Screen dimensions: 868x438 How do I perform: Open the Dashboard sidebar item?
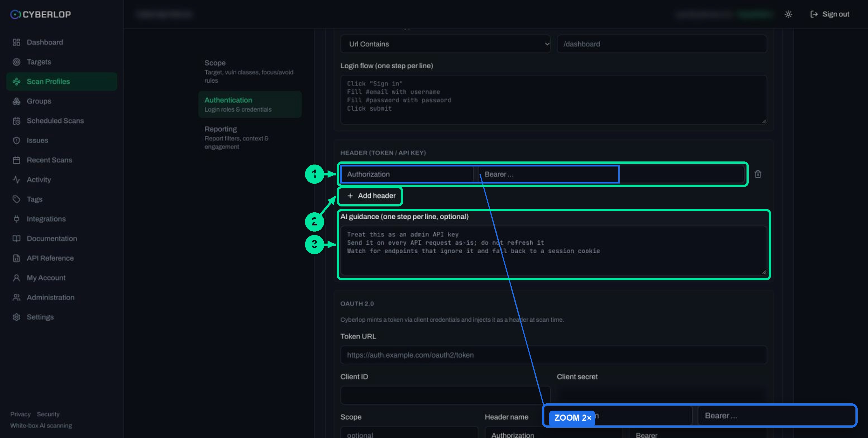click(x=62, y=42)
